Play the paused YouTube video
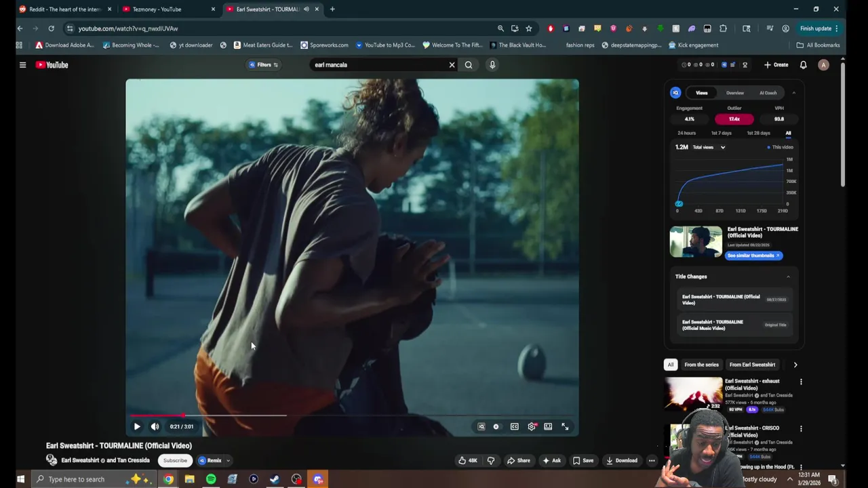868x488 pixels. click(x=137, y=426)
